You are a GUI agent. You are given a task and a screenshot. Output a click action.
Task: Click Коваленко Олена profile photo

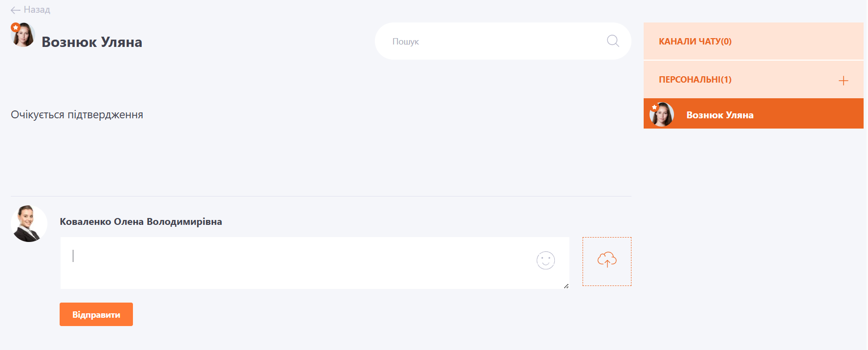tap(29, 223)
